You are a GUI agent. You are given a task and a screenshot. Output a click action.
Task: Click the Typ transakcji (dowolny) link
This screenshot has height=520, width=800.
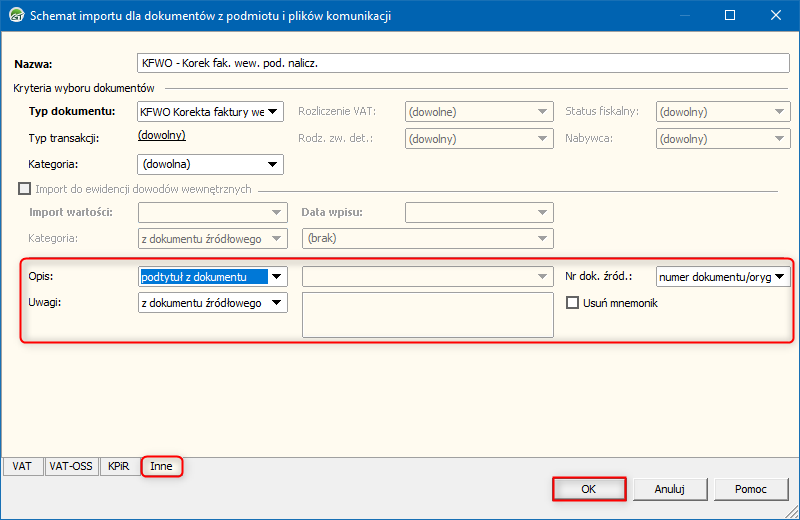pos(161,136)
